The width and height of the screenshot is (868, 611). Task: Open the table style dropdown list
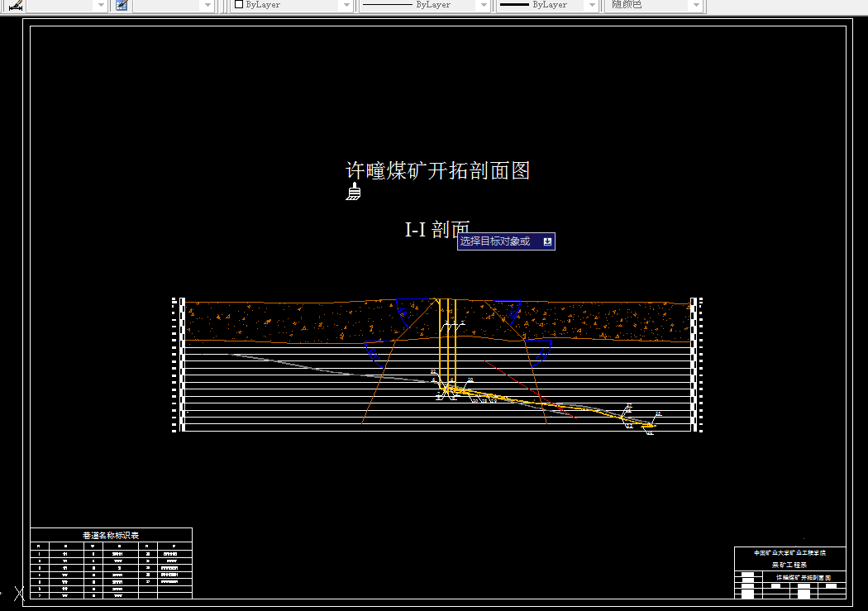click(207, 6)
